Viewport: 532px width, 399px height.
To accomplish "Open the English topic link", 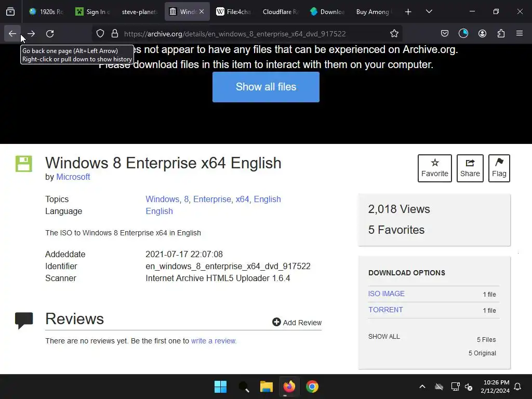I will click(x=268, y=199).
